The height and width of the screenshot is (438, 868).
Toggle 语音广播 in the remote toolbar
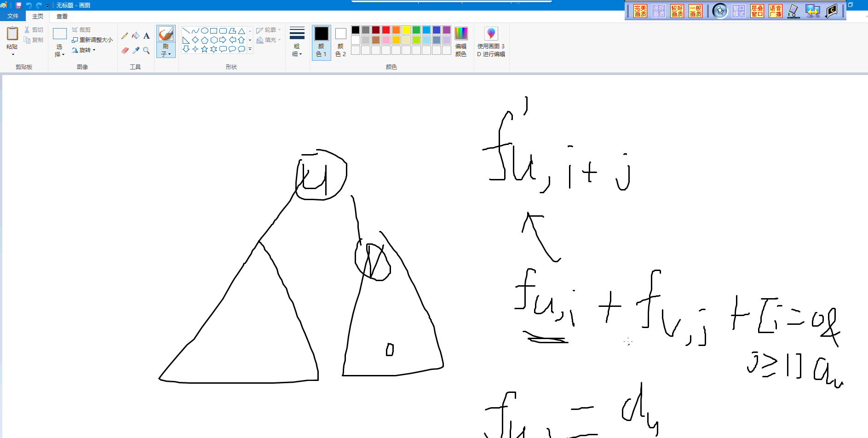pos(776,11)
